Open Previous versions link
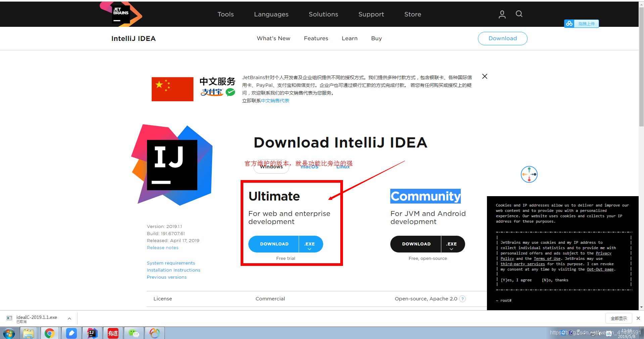Screen dimensions: 644x339 click(x=166, y=277)
